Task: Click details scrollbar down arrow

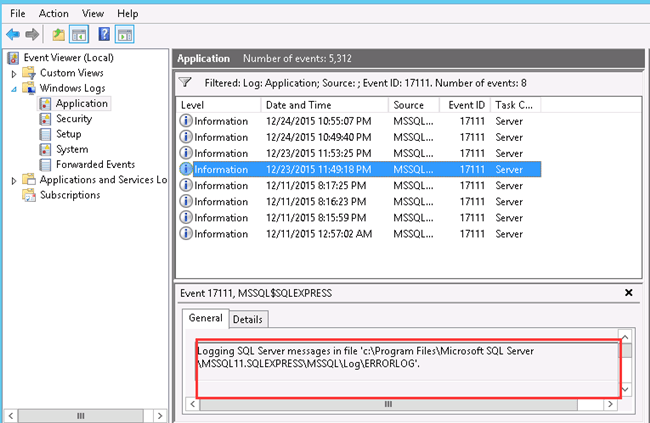Action: (x=625, y=389)
